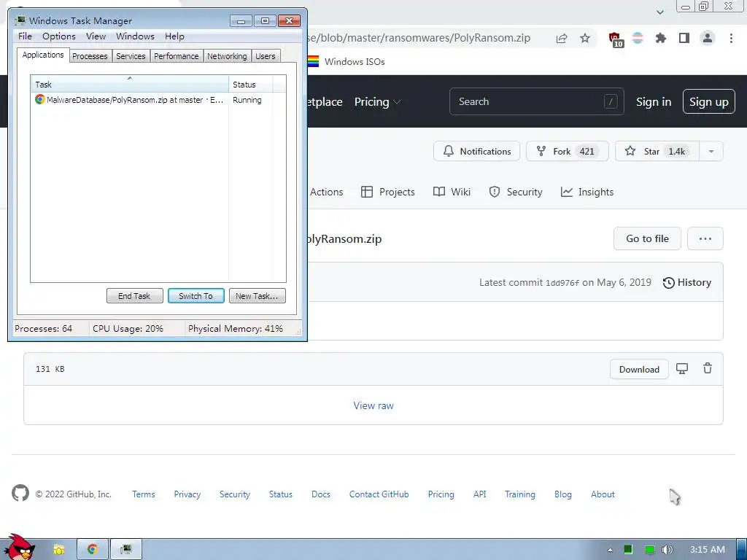
Task: Switch to the Performance tab
Action: (177, 56)
